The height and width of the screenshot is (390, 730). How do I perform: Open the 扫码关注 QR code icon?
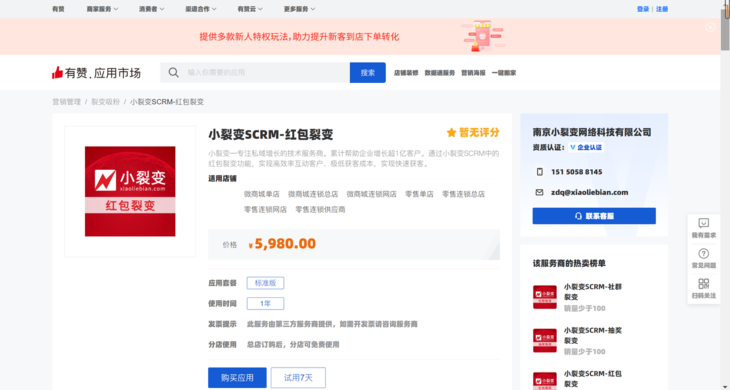pos(703,283)
